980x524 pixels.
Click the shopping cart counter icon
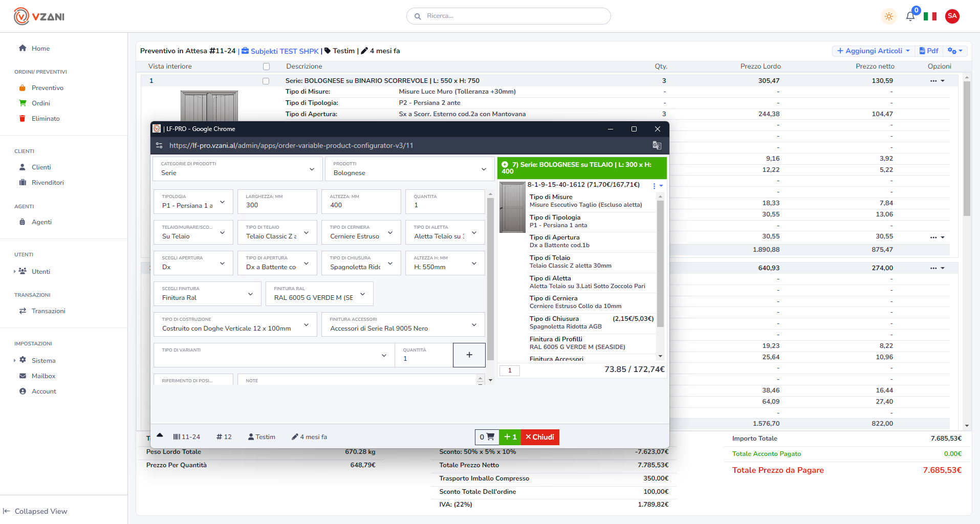tap(487, 437)
